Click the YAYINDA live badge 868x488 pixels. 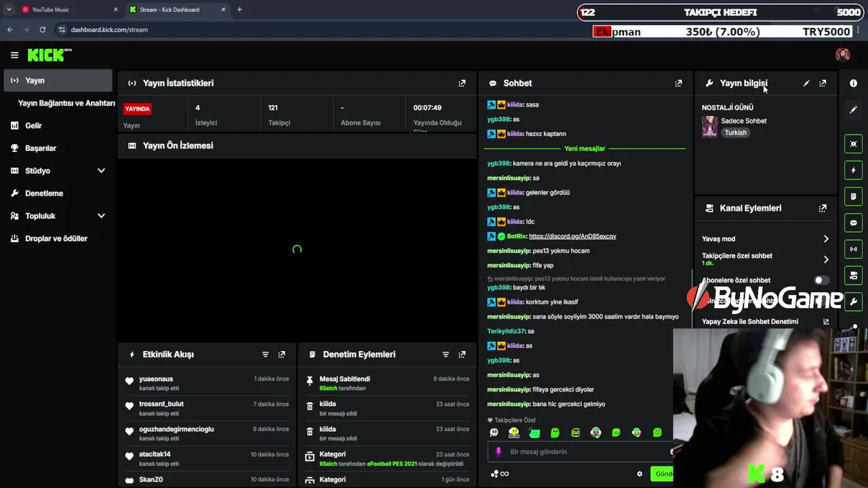coord(137,108)
